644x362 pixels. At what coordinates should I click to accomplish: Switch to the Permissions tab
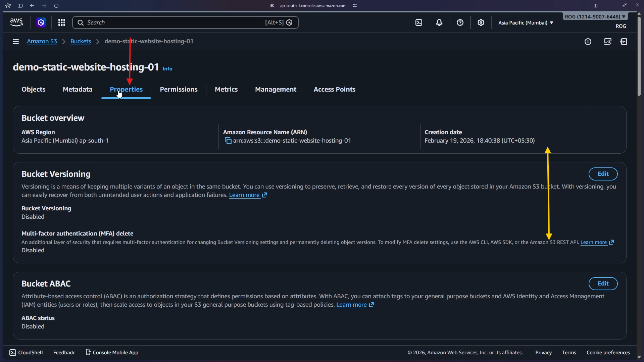tap(179, 89)
